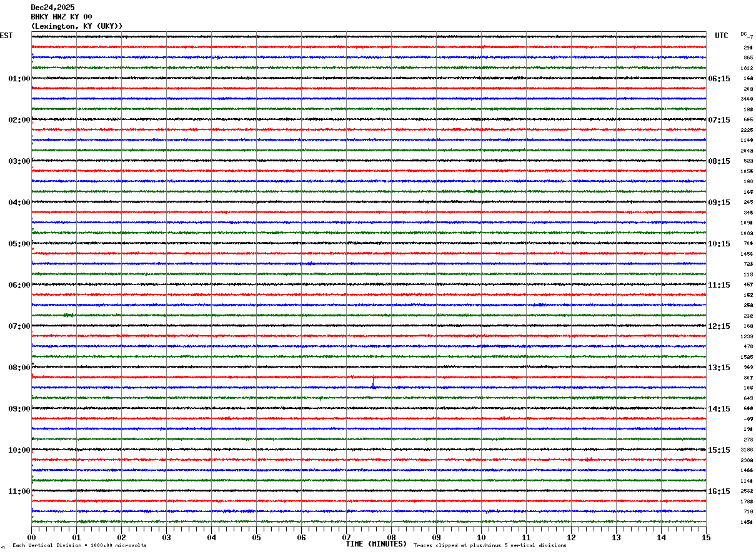
Task: Click the 03 minute axis tick label
Action: click(x=166, y=537)
